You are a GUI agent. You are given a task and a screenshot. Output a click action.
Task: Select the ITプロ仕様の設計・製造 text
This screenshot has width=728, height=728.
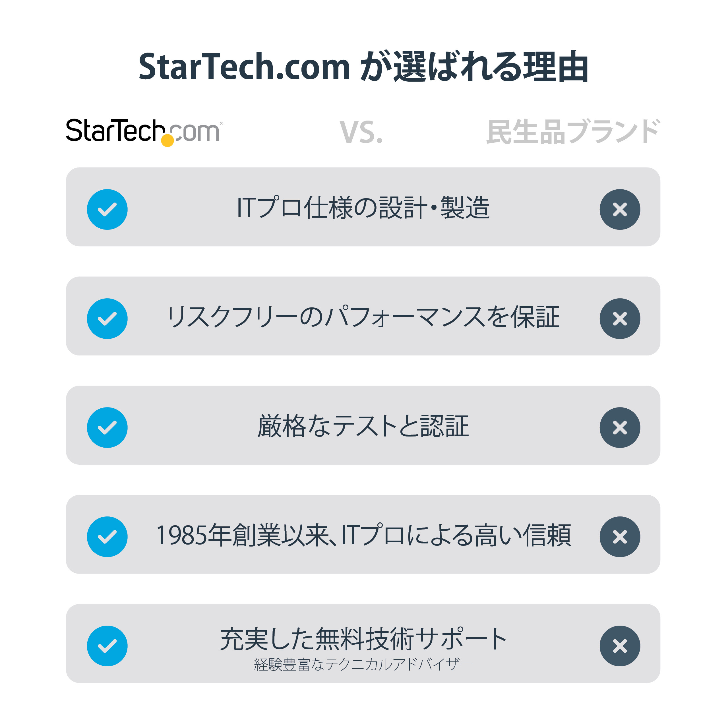click(363, 208)
